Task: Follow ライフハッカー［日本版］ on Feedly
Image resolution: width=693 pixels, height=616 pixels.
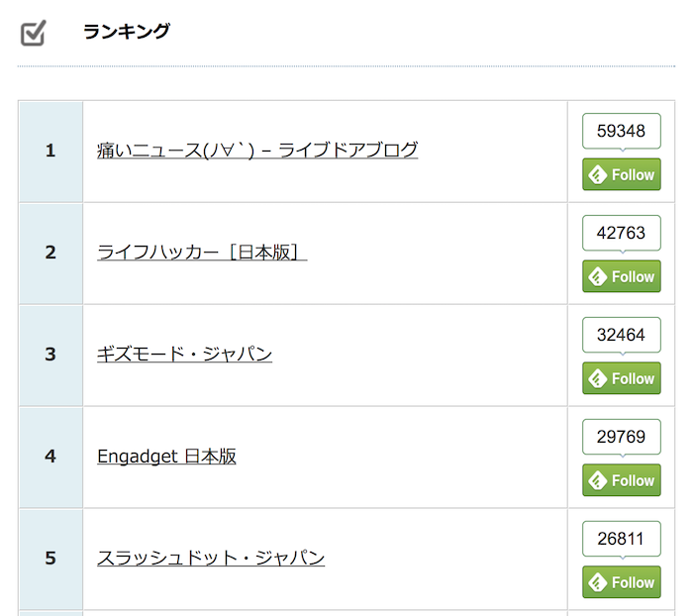Action: click(622, 276)
